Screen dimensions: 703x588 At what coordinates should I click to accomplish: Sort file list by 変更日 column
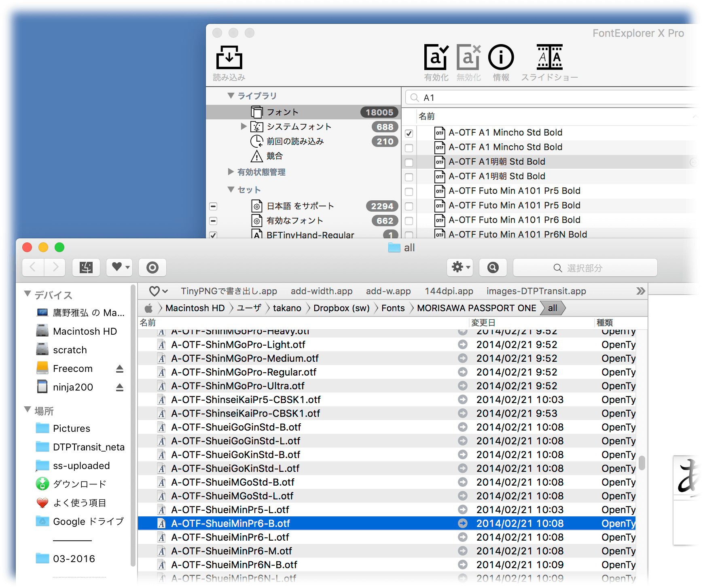(483, 323)
